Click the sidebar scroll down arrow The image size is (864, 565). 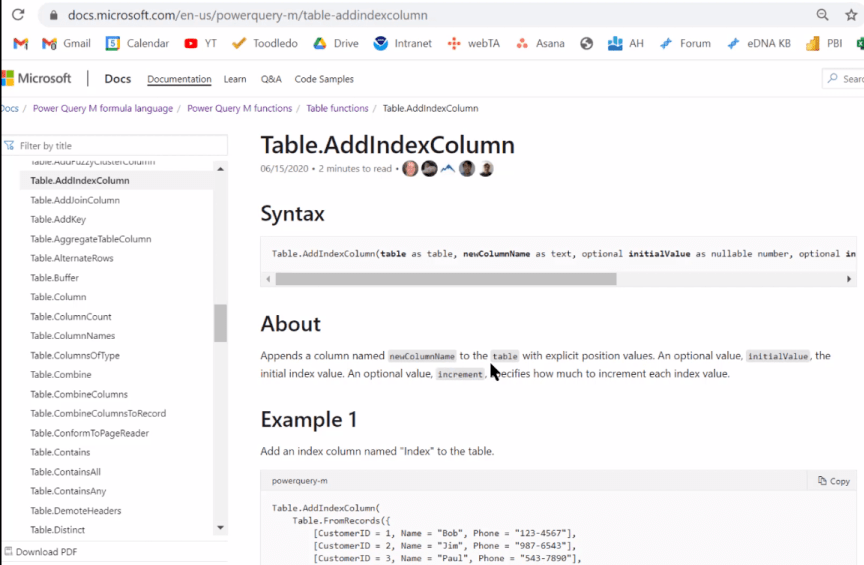pos(220,528)
